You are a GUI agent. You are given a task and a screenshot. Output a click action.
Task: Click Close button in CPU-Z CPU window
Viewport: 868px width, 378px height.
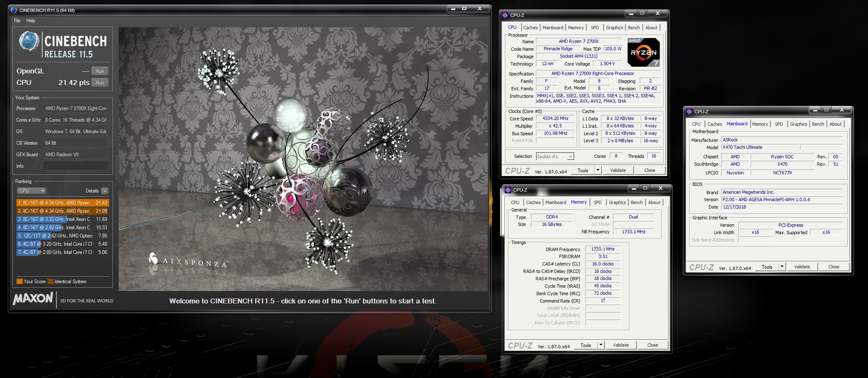(x=649, y=171)
